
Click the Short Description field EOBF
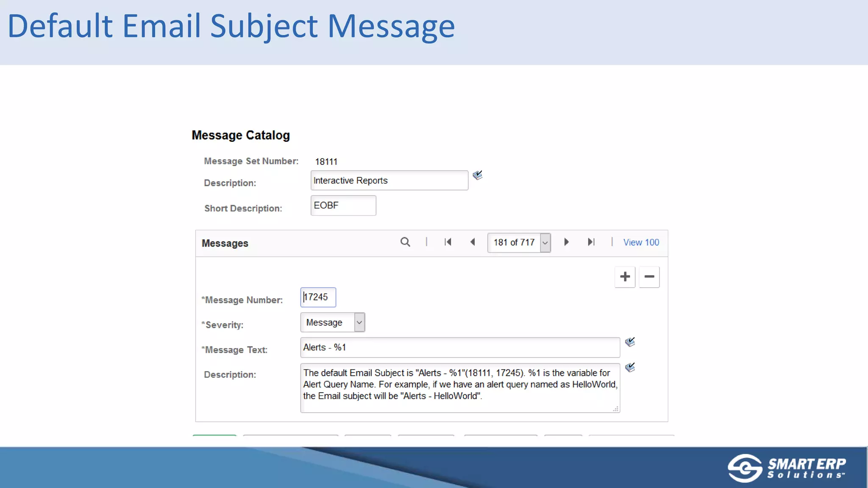click(x=343, y=205)
